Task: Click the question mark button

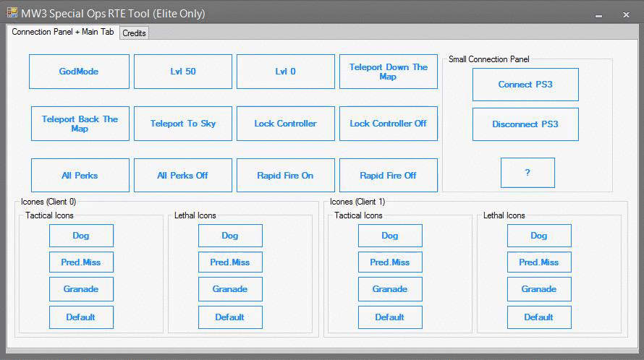Action: (528, 173)
